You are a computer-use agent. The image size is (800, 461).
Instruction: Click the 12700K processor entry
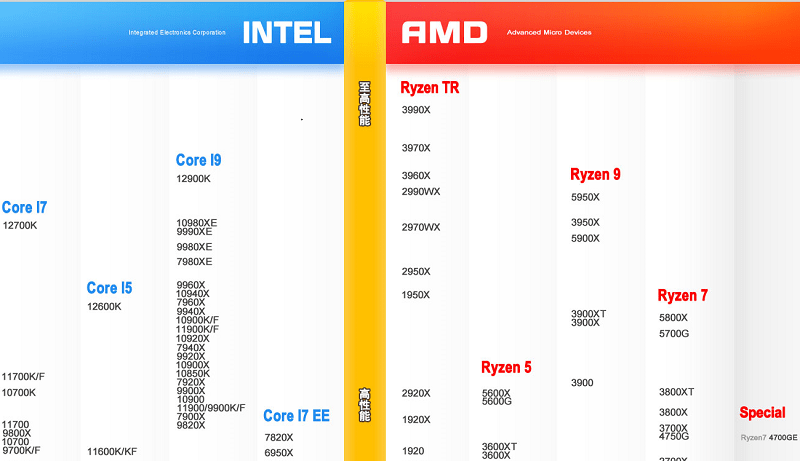click(x=20, y=226)
